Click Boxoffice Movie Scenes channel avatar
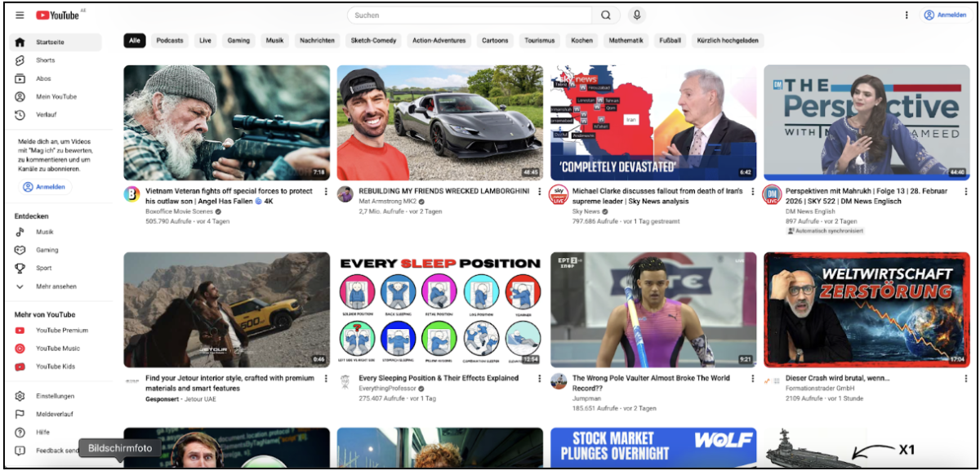 coord(131,194)
